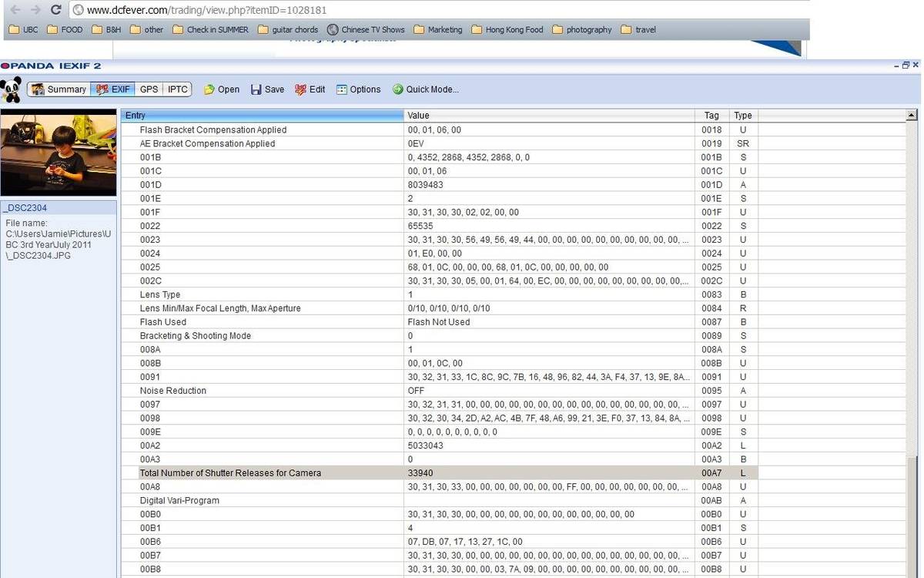The image size is (924, 578).
Task: Click the 'Flash Not Used' value
Action: pyautogui.click(x=439, y=322)
